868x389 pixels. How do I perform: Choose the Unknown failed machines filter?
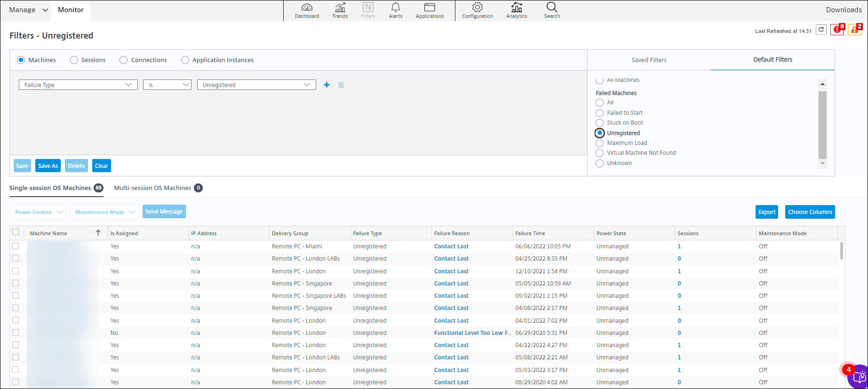[x=599, y=163]
